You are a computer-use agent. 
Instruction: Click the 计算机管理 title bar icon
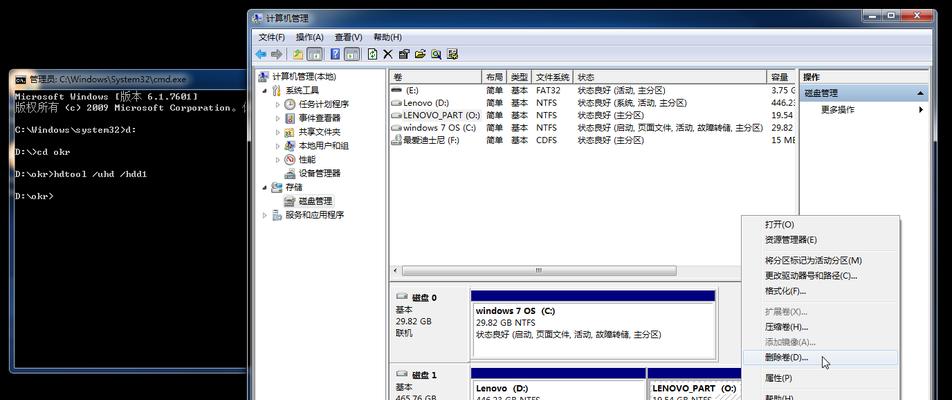click(257, 19)
